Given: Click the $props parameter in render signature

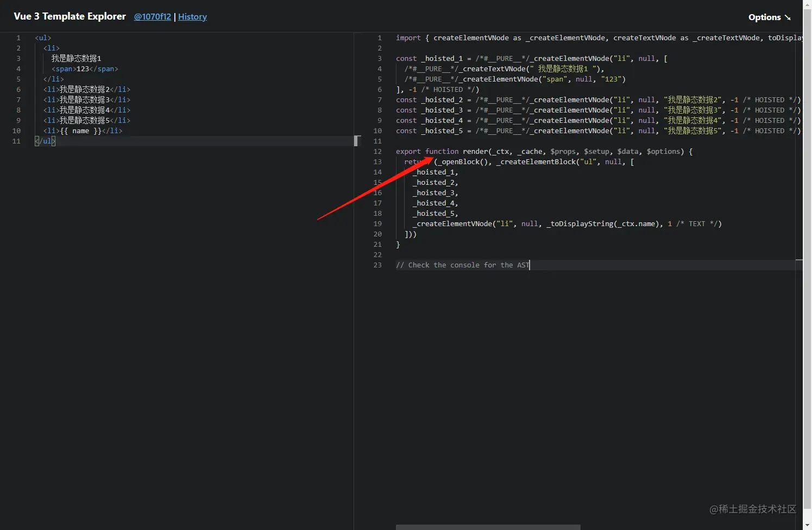Looking at the screenshot, I should (563, 152).
